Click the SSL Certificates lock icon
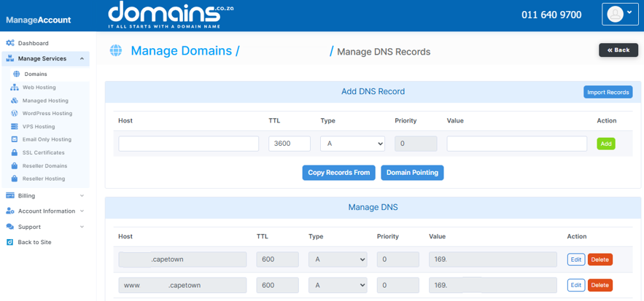The width and height of the screenshot is (644, 301). pyautogui.click(x=15, y=153)
